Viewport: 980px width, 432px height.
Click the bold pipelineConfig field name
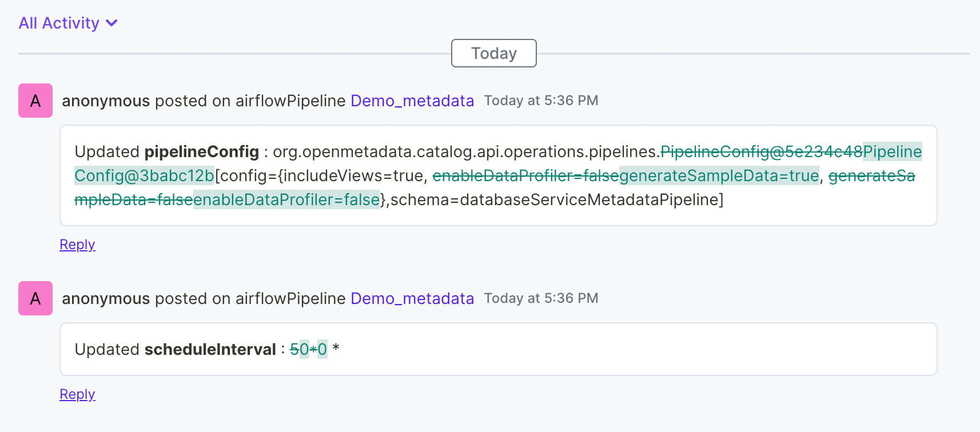click(202, 151)
